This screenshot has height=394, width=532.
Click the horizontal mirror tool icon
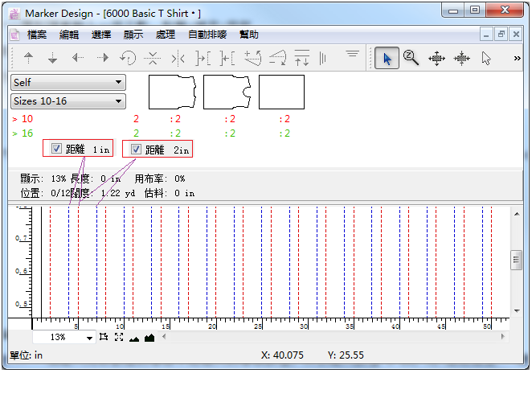pyautogui.click(x=178, y=59)
